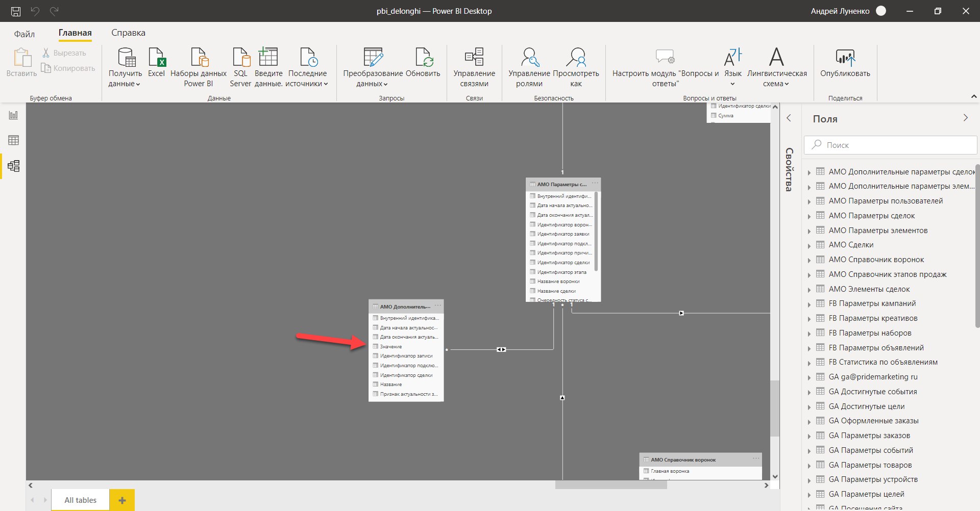Screen dimensions: 980x511
Task: Click the bidirectional relationship filter arrow
Action: (502, 349)
